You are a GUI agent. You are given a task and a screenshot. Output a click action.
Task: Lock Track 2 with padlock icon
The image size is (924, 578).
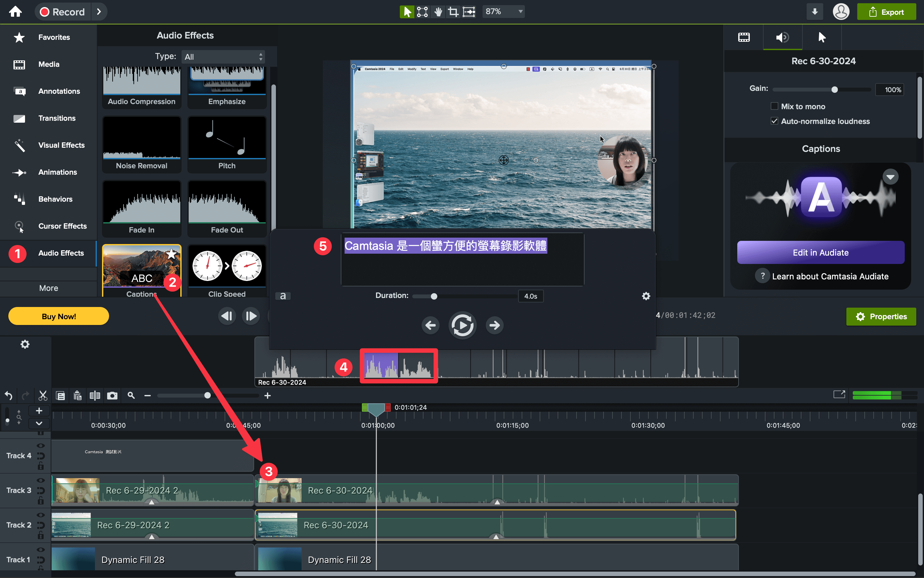pos(40,535)
